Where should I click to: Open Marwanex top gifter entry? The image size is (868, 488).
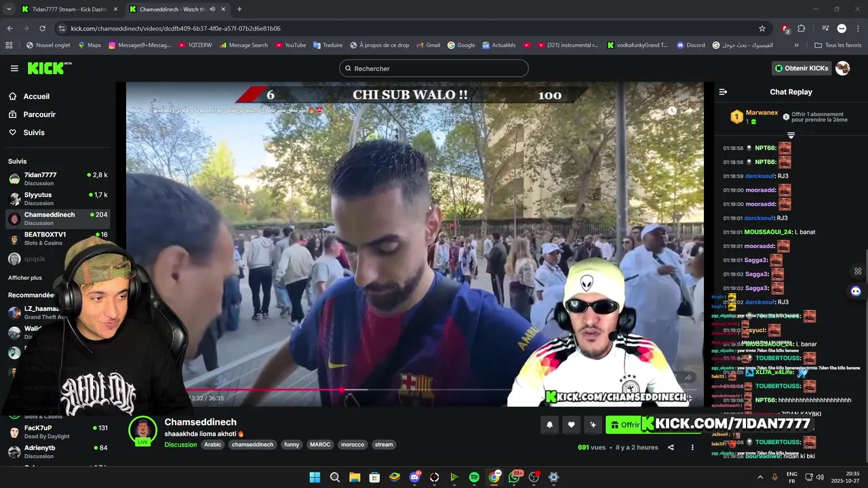click(754, 117)
